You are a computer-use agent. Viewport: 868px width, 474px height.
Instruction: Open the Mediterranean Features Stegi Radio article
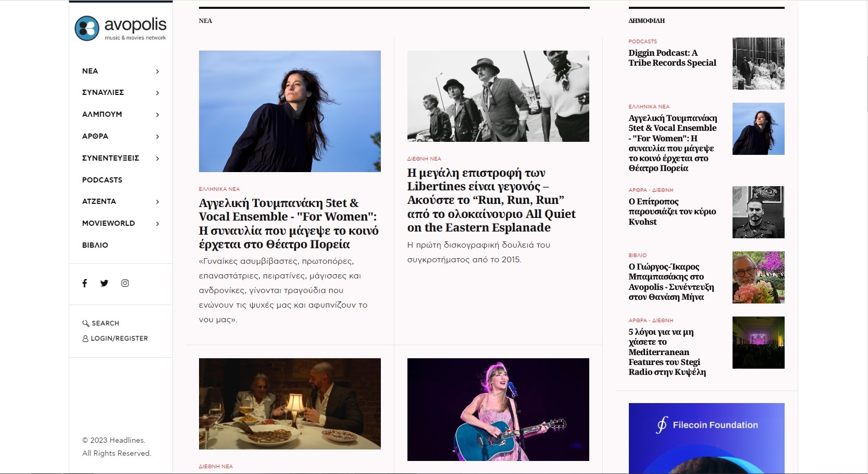coord(667,352)
